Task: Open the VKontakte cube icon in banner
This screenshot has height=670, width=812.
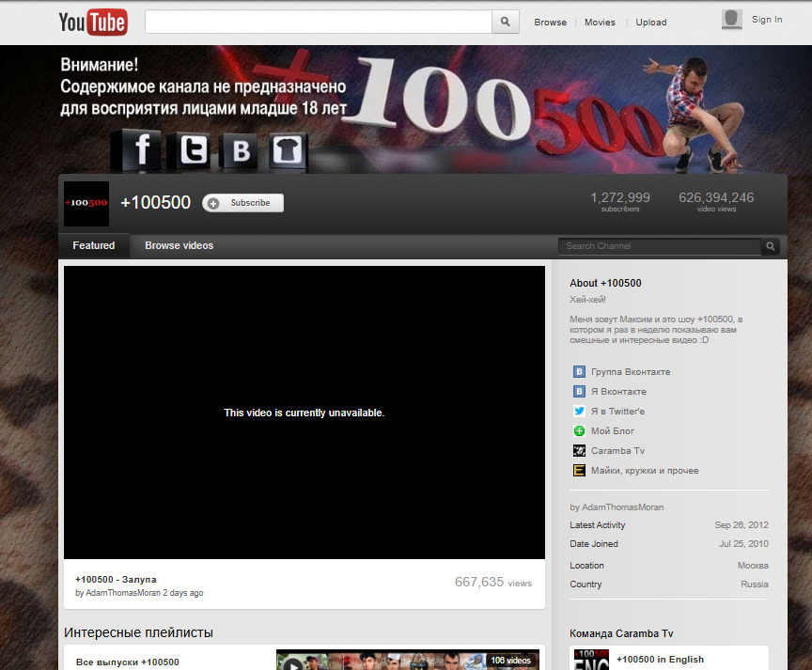Action: coord(241,151)
